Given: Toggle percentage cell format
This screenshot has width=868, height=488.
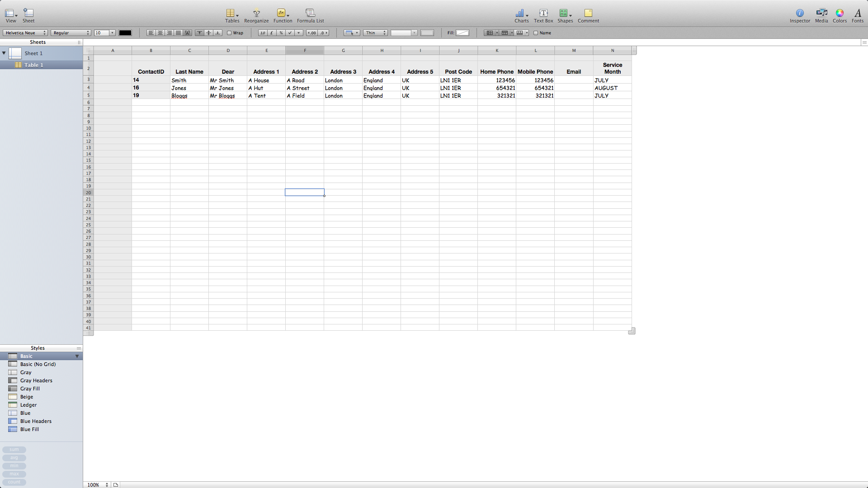Looking at the screenshot, I should pos(281,33).
